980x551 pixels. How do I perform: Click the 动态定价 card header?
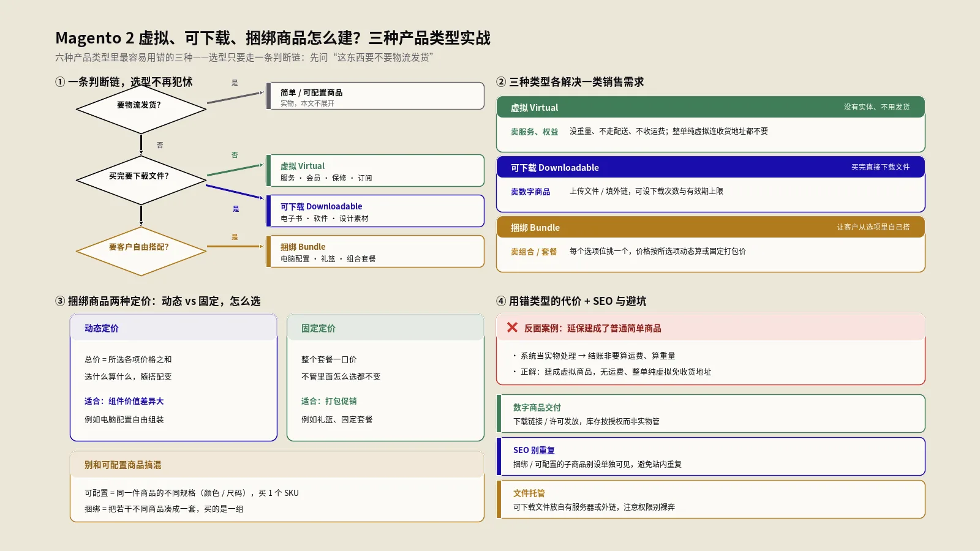(173, 328)
